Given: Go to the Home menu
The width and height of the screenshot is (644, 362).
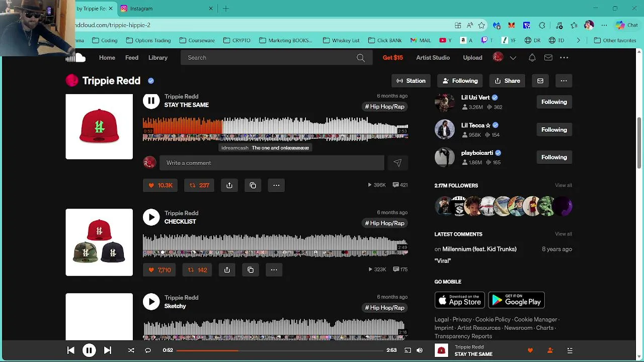Looking at the screenshot, I should click(107, 58).
